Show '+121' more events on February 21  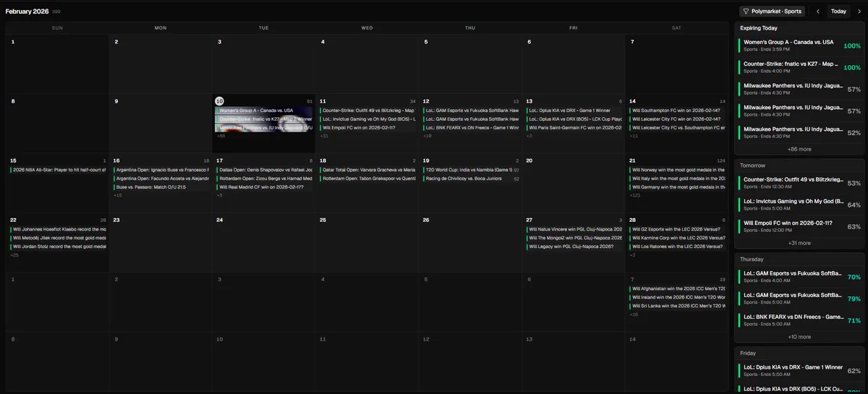(x=635, y=195)
